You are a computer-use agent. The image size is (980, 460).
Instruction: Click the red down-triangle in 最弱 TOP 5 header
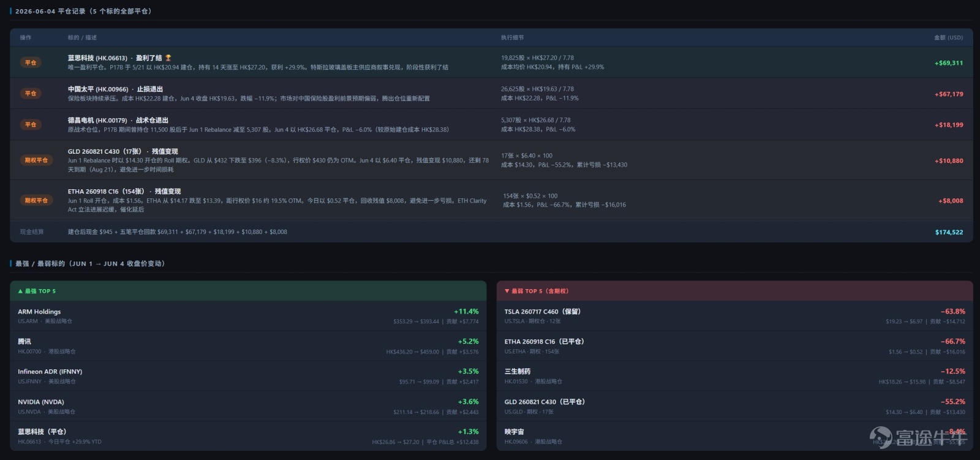click(507, 291)
